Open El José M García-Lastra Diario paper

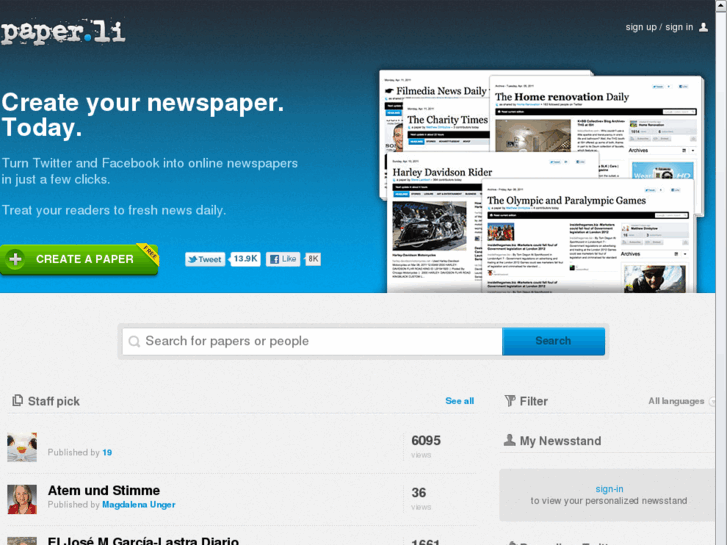pos(143,541)
